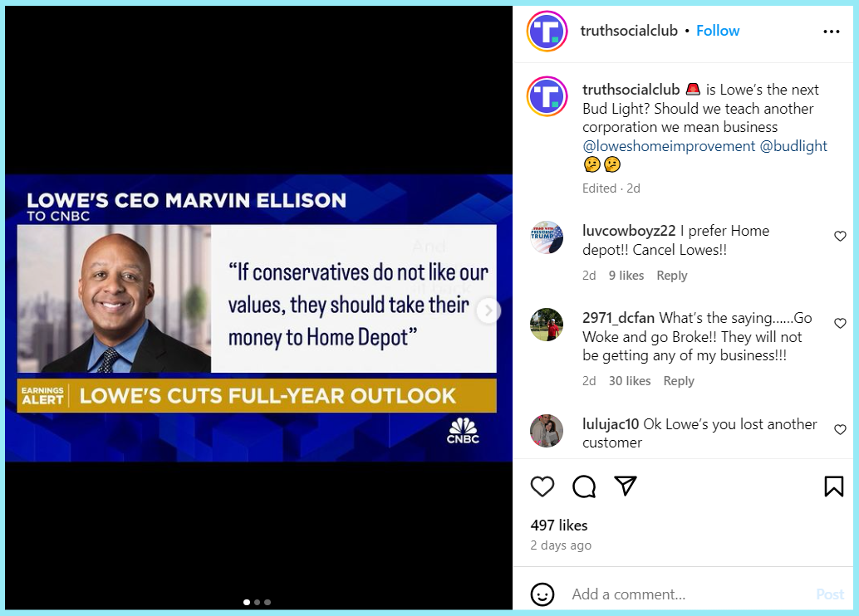Like the post with the heart icon

(x=542, y=486)
